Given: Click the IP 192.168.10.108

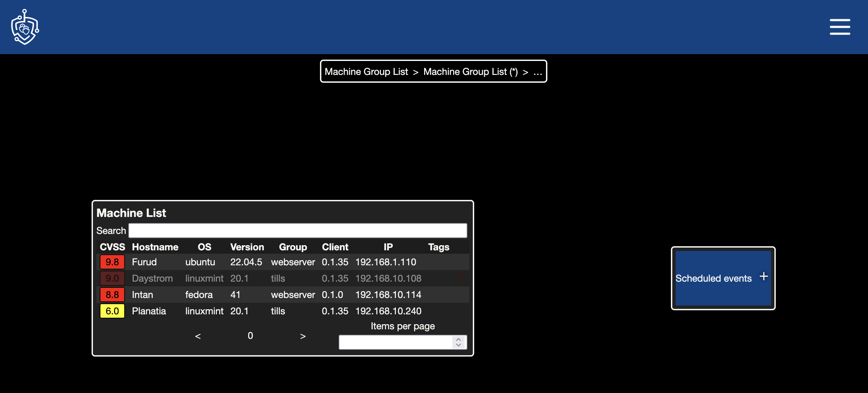Looking at the screenshot, I should (x=388, y=278).
